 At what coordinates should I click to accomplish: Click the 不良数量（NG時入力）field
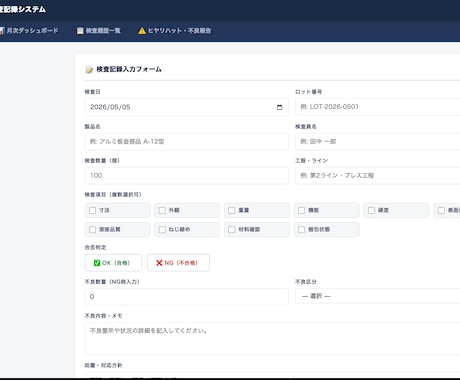coord(187,297)
